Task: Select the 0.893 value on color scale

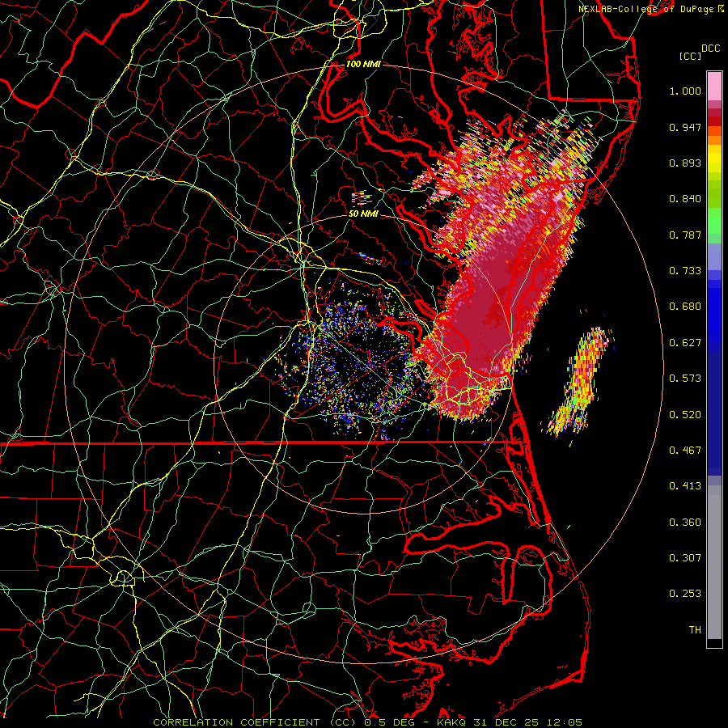Action: [x=685, y=163]
